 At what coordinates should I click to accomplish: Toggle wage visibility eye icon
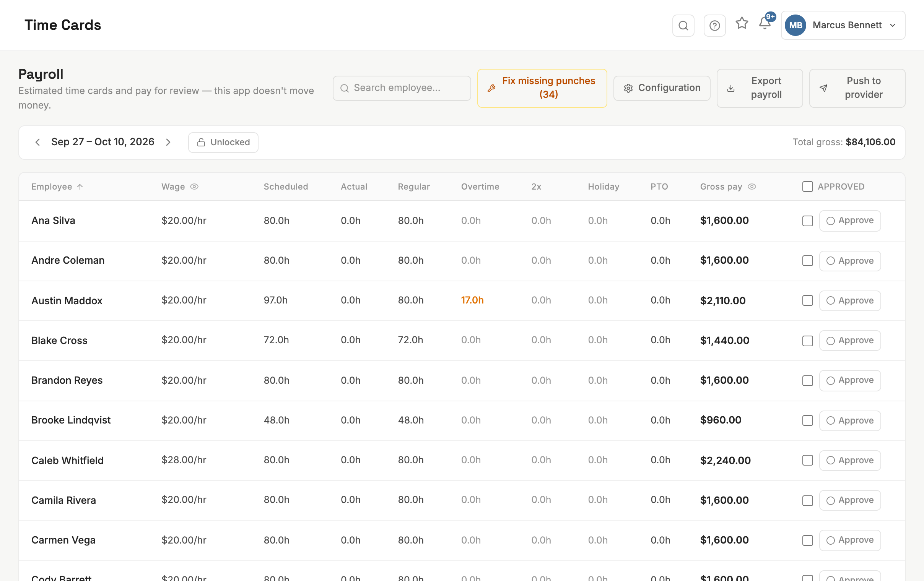[195, 187]
